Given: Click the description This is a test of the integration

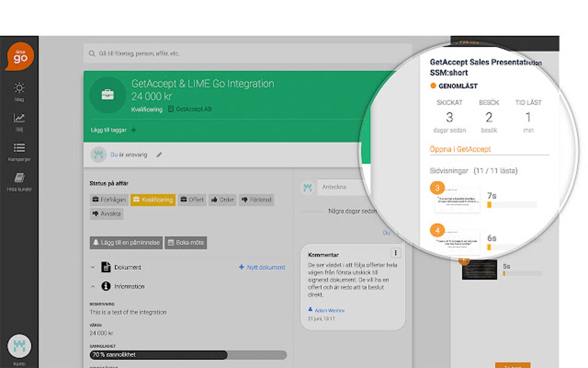Looking at the screenshot, I should click(128, 312).
